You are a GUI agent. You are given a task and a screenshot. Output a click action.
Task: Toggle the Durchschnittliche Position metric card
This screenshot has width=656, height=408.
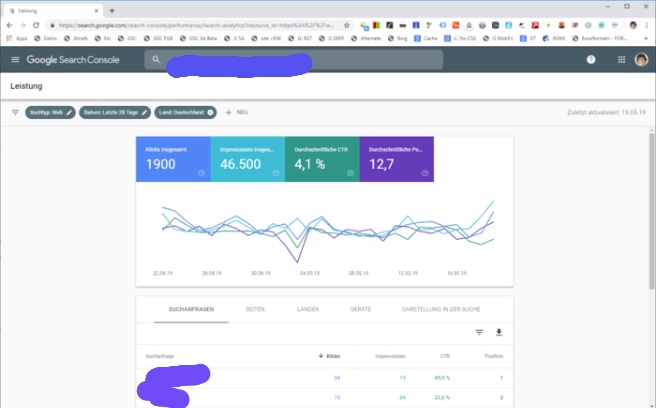[396, 160]
